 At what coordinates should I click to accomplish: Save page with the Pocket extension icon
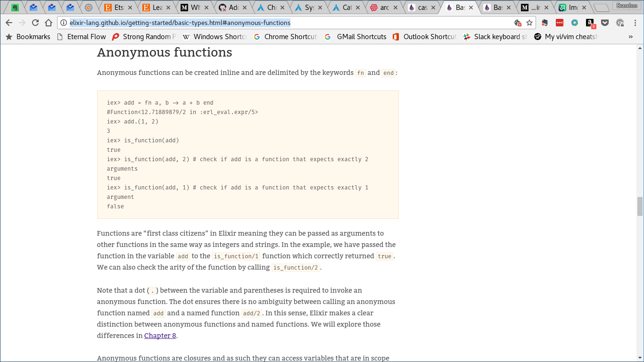pos(605,23)
